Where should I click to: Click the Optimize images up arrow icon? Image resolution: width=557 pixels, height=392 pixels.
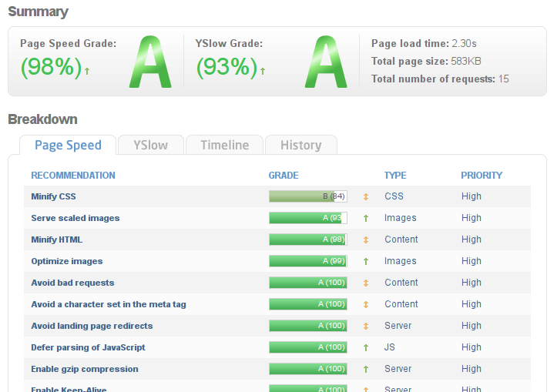[x=365, y=262]
